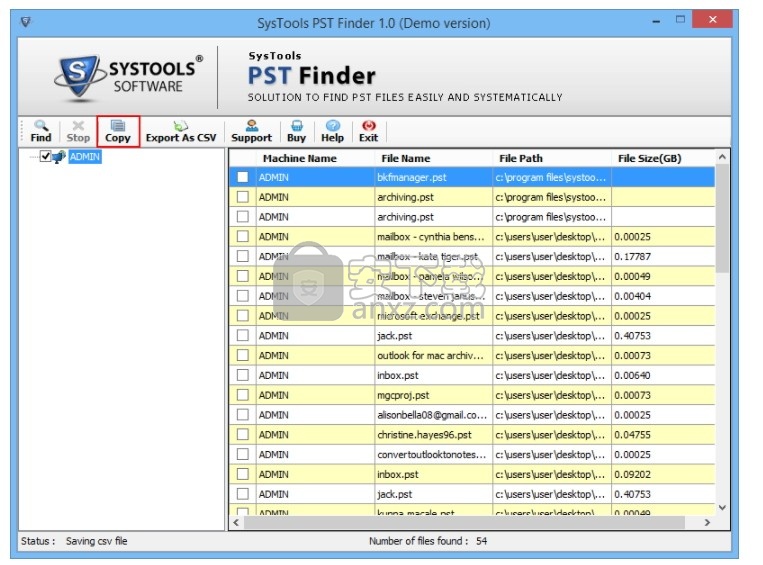
Task: Click the Export As CSV icon
Action: pos(181,131)
